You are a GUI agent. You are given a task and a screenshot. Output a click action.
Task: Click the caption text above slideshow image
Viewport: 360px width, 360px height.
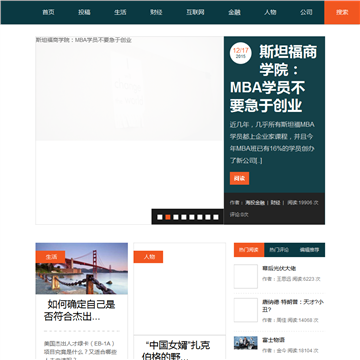click(x=84, y=40)
